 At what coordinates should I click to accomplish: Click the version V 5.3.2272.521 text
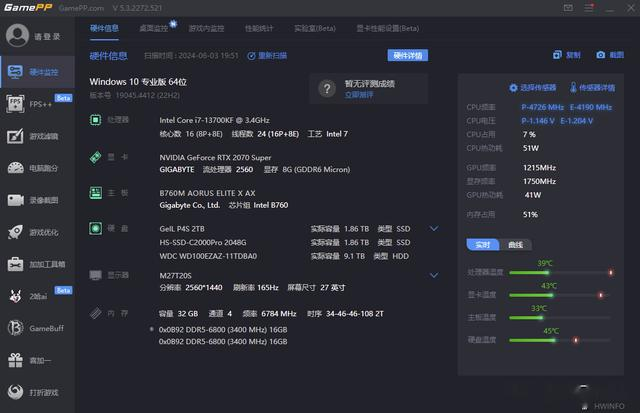(x=137, y=8)
